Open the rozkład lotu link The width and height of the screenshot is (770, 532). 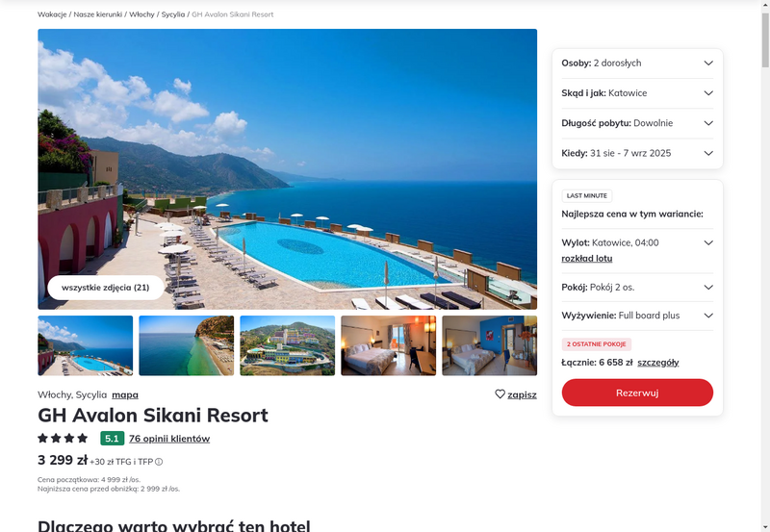point(587,258)
